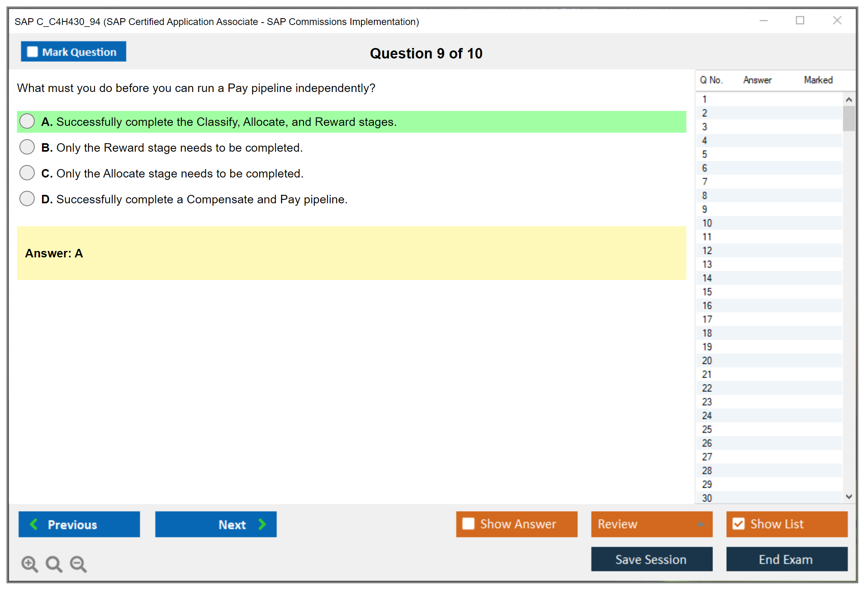Select option B about Reward stage only
The width and height of the screenshot is (868, 593).
(x=27, y=147)
